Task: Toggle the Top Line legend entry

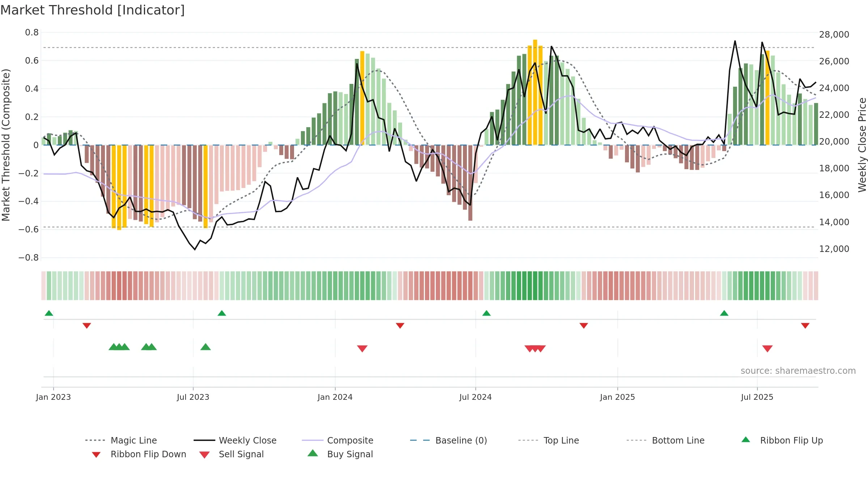Action: coord(549,440)
